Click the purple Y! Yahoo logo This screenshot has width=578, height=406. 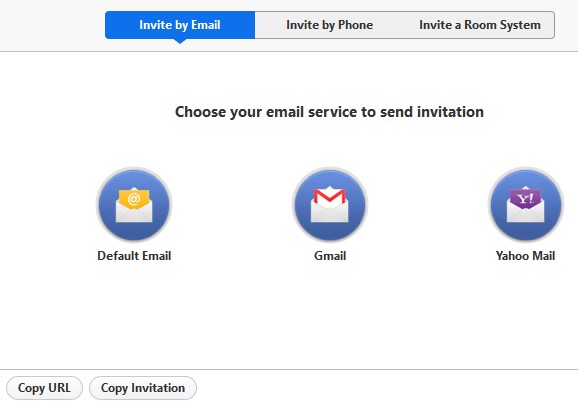[525, 199]
